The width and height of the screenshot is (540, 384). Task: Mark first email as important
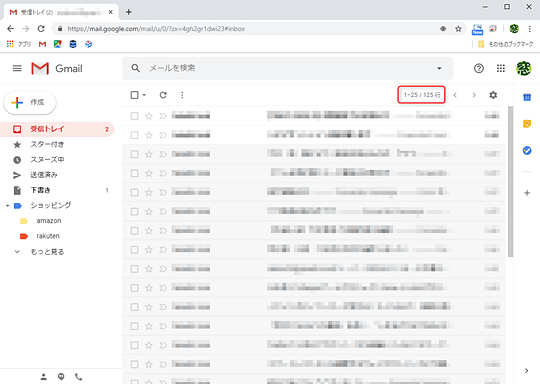coord(163,116)
